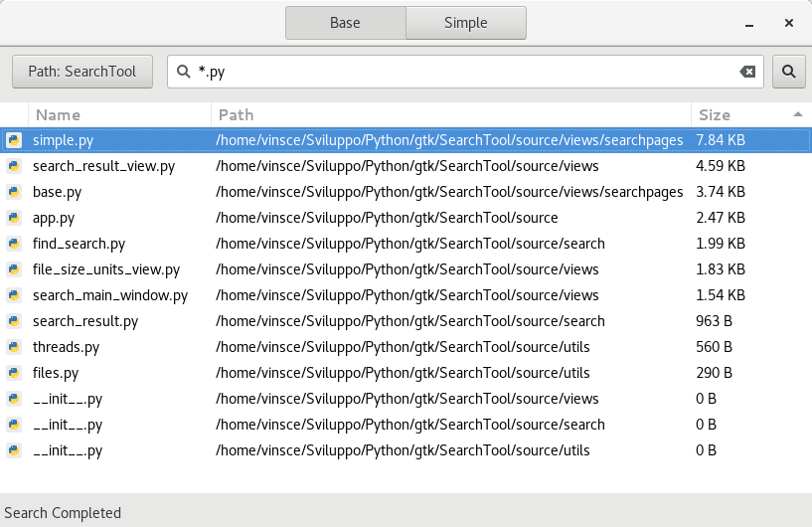Click the 963 B size value
This screenshot has width=812, height=527.
click(x=715, y=321)
